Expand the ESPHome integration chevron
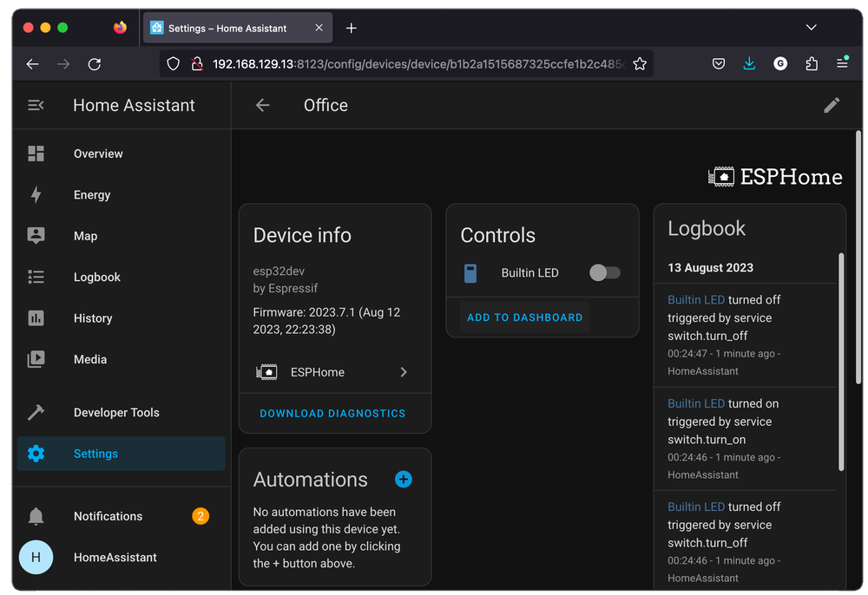 click(404, 372)
